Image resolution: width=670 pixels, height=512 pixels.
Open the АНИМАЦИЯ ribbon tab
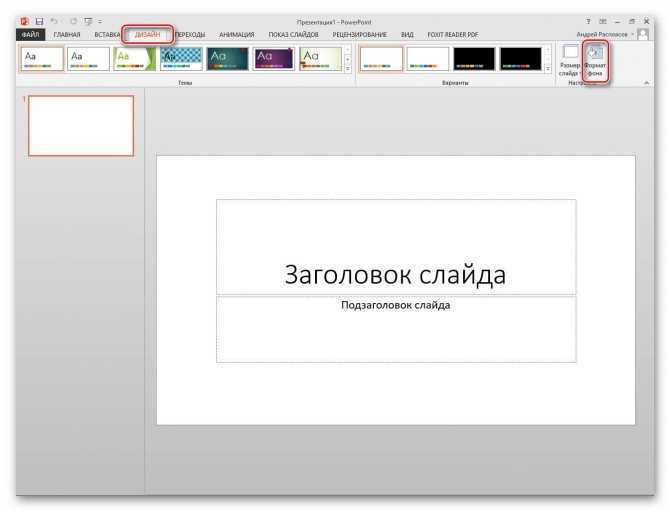(x=236, y=35)
